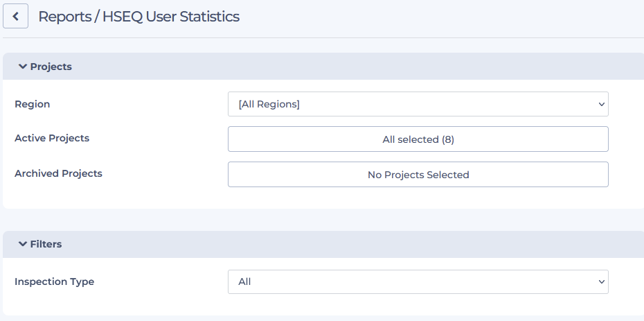Click the Active Projects field label
This screenshot has height=321, width=644.
[x=52, y=138]
